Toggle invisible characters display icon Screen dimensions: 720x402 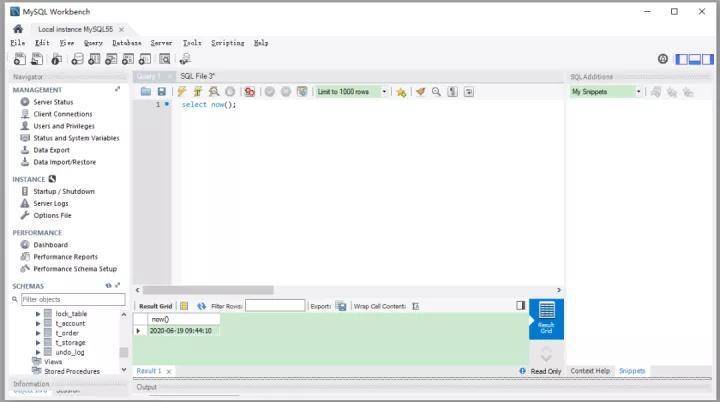coord(453,91)
